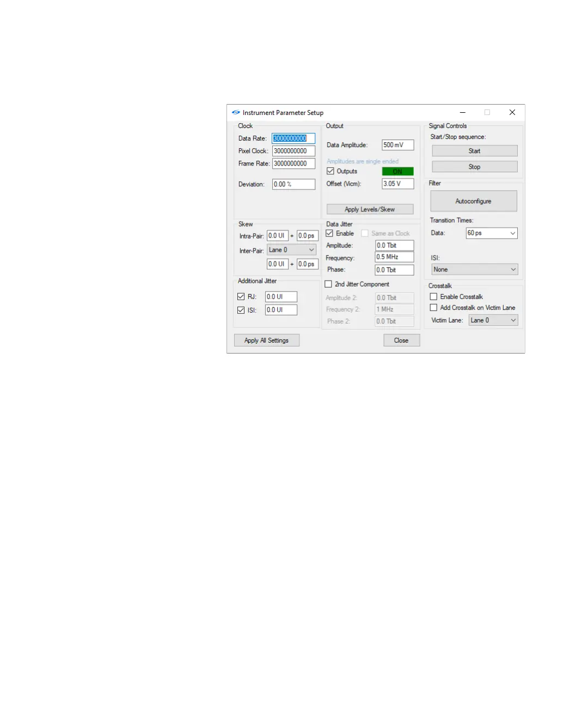Click Apply All Settings button
The height and width of the screenshot is (706, 588).
point(267,340)
